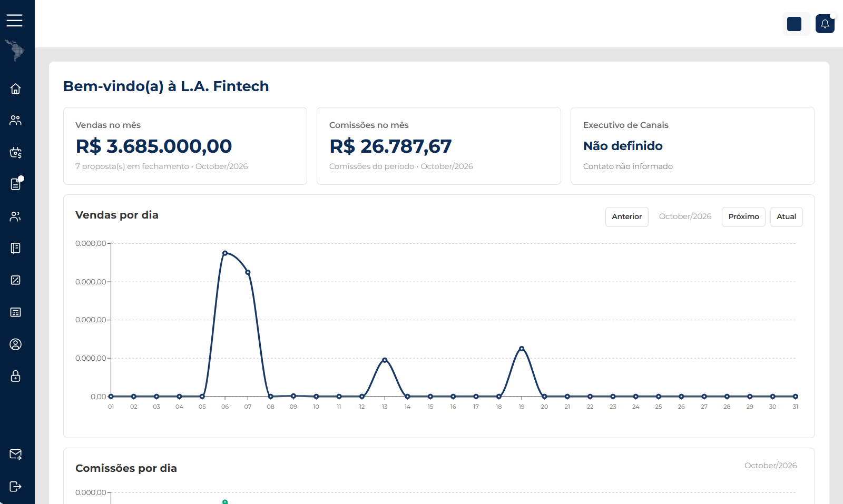
Task: Open the clipboard icon with notification dot
Action: click(x=16, y=184)
